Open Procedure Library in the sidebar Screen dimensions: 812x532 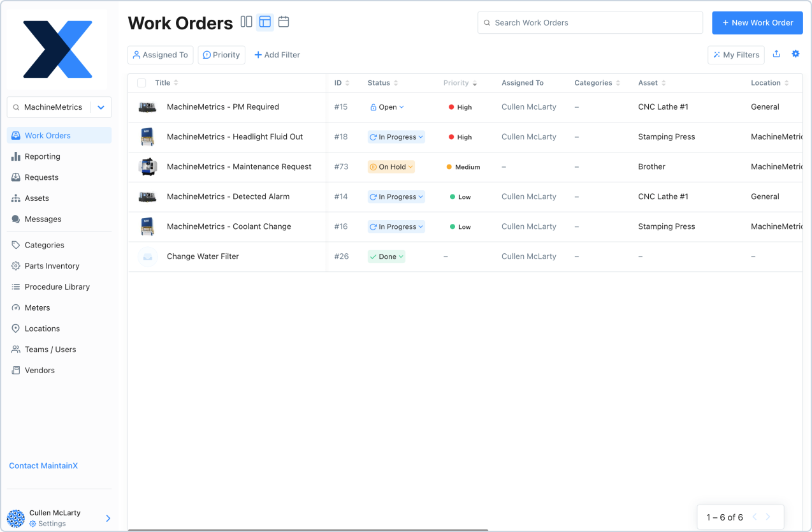coord(59,287)
